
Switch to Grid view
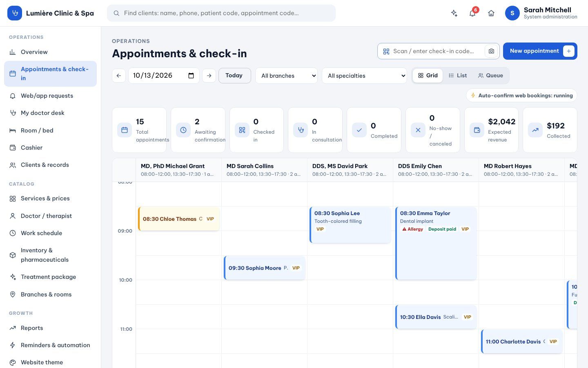pyautogui.click(x=428, y=76)
